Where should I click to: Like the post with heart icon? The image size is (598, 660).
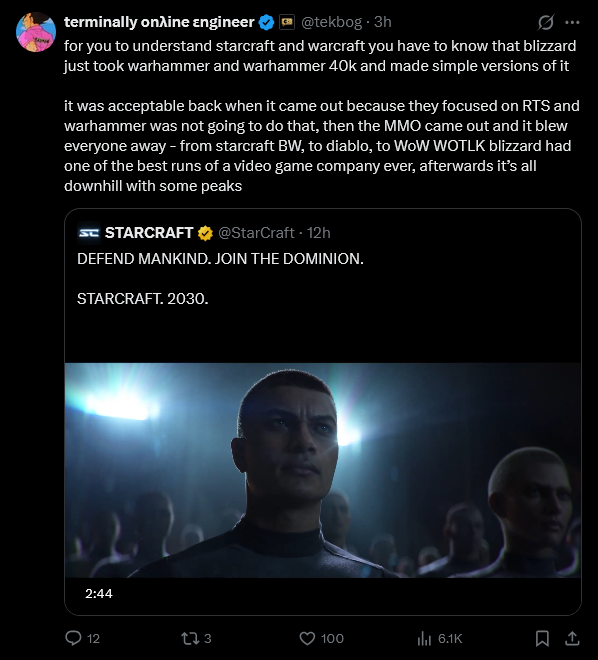coord(307,639)
